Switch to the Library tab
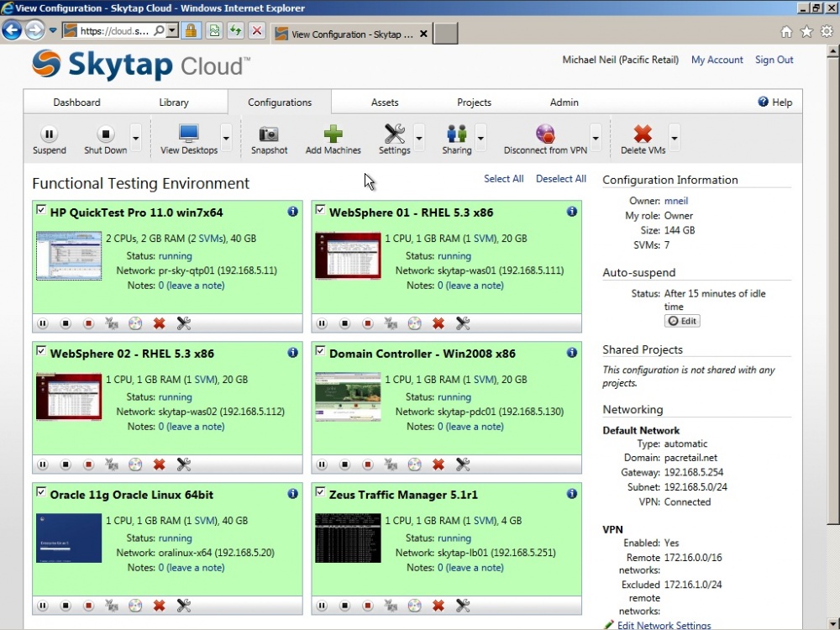The image size is (840, 630). pos(174,102)
